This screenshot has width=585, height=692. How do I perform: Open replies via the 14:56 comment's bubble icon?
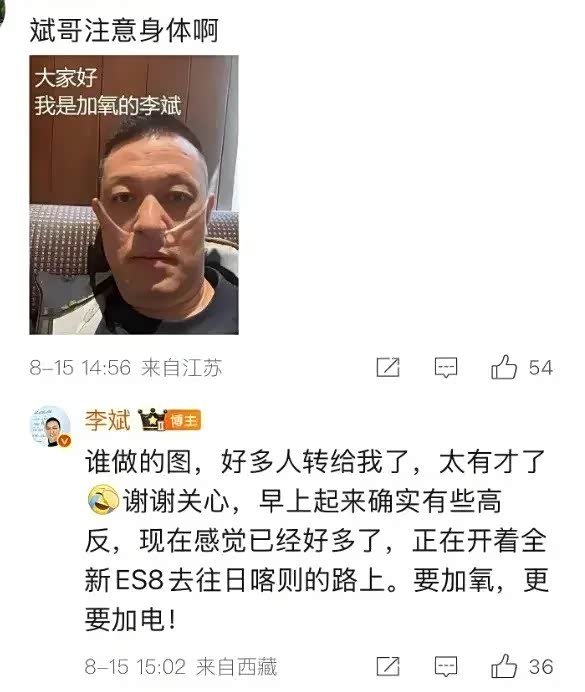tap(446, 368)
